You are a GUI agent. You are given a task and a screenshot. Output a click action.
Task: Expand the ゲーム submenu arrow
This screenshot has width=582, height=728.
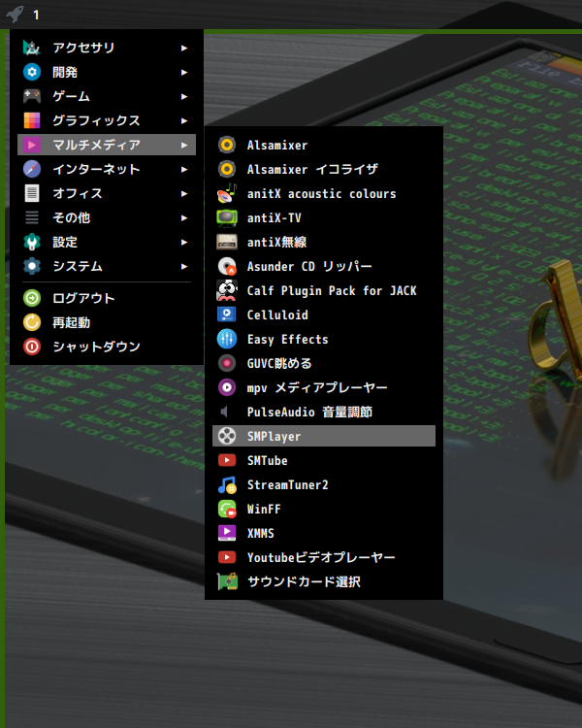184,96
